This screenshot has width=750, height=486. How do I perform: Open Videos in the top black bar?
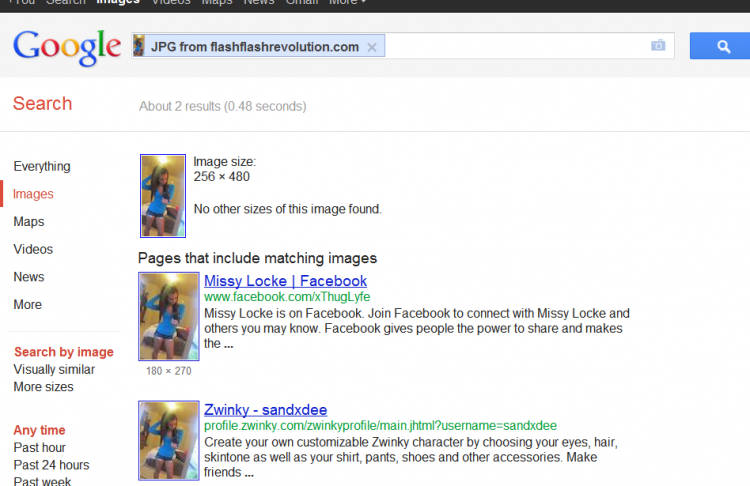point(171,2)
